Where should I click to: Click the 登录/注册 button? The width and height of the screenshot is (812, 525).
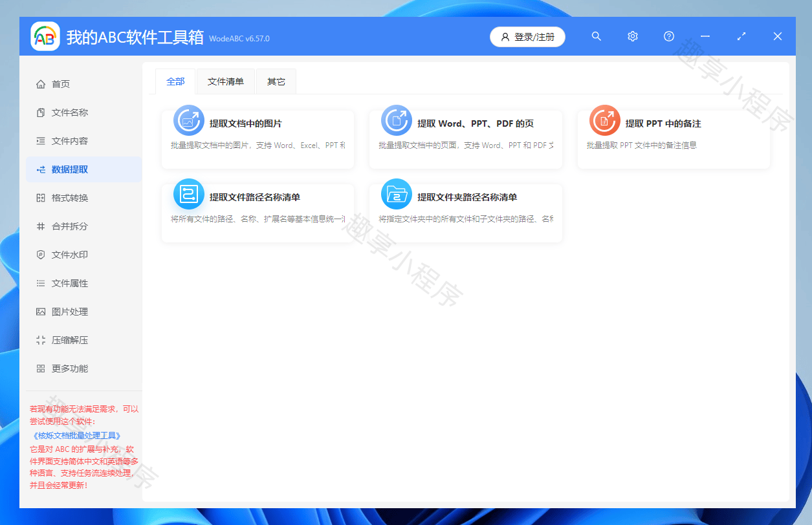(527, 37)
